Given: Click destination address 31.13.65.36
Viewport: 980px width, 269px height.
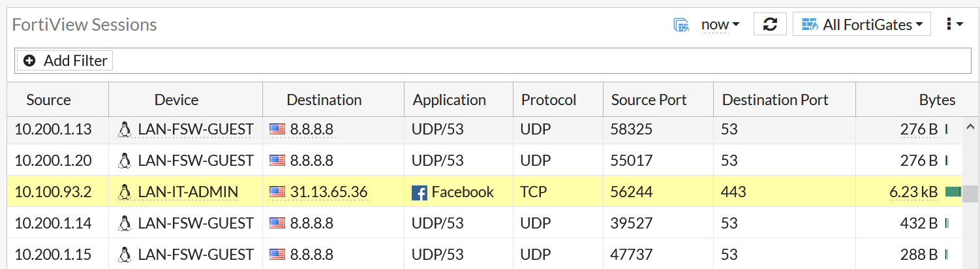Looking at the screenshot, I should coord(329,192).
